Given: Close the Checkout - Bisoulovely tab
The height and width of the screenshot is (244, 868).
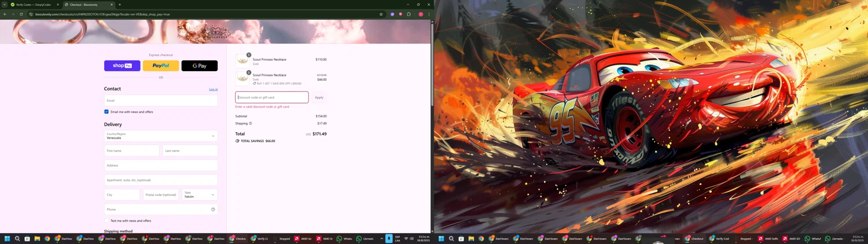Looking at the screenshot, I should pyautogui.click(x=111, y=5).
